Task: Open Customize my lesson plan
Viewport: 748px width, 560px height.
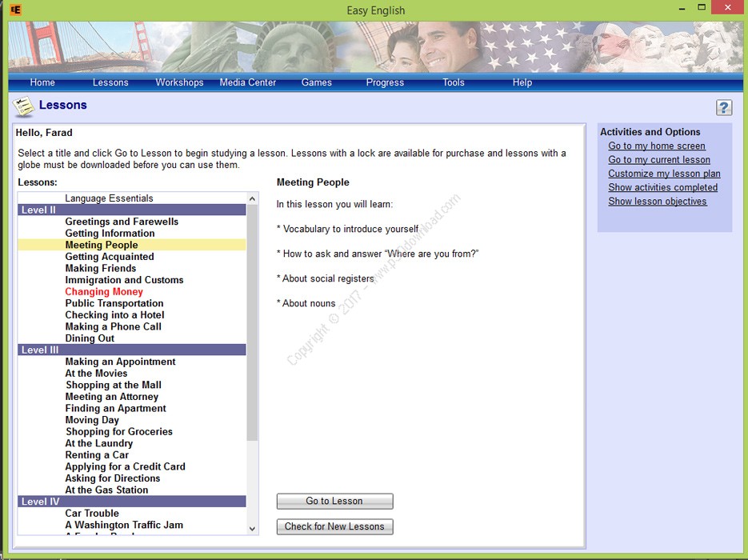Action: (664, 173)
